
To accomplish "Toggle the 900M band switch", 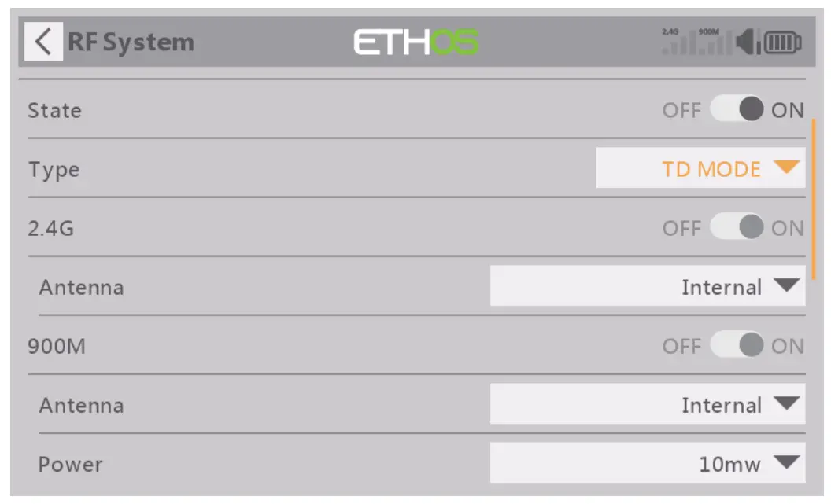I will (737, 346).
